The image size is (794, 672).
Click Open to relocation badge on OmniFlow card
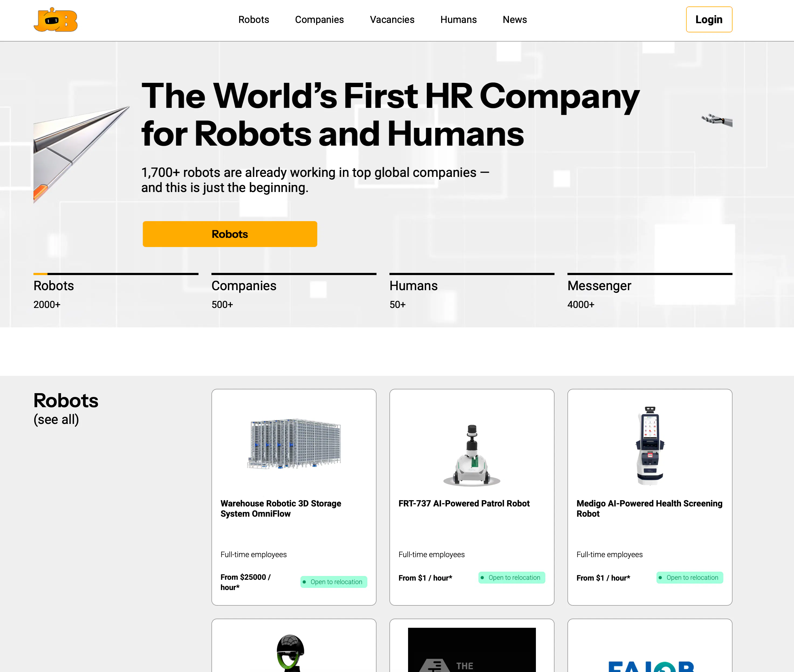tap(334, 582)
